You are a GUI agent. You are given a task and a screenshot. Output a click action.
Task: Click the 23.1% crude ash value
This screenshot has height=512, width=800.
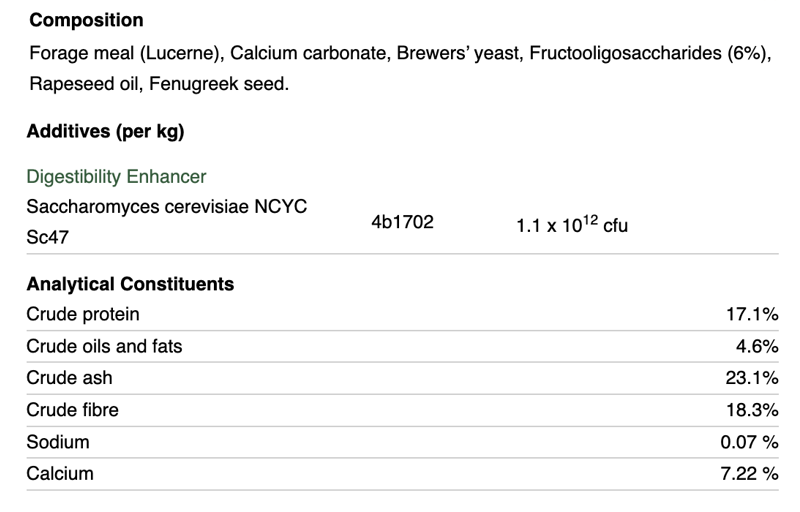click(751, 378)
